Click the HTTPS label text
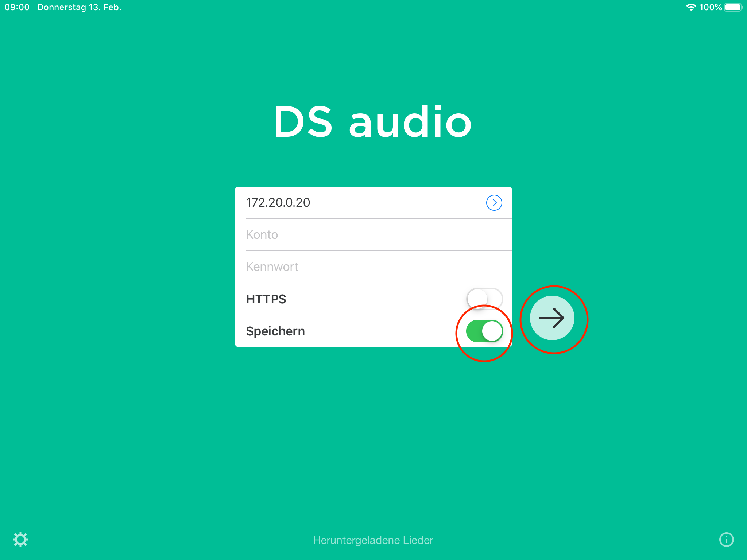 [266, 299]
